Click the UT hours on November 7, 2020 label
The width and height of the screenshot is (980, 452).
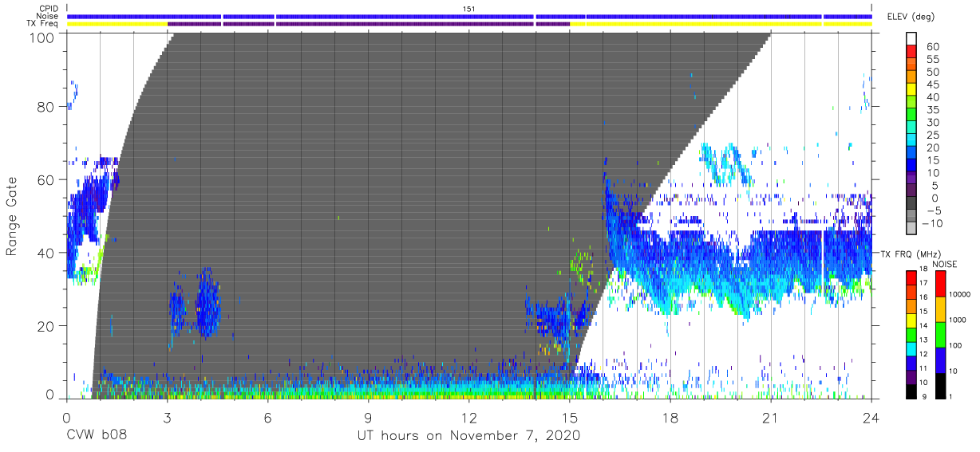click(x=468, y=436)
